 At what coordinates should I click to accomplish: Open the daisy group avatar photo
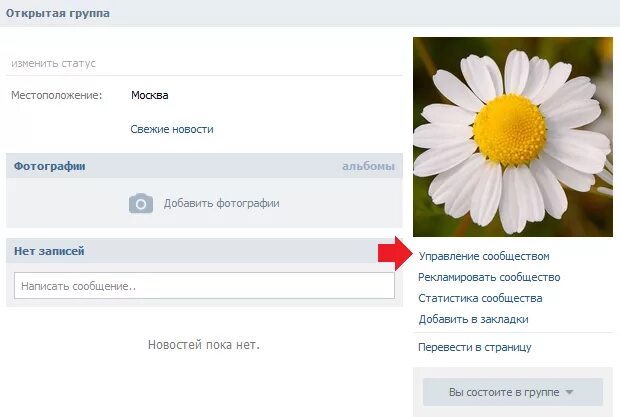point(513,137)
